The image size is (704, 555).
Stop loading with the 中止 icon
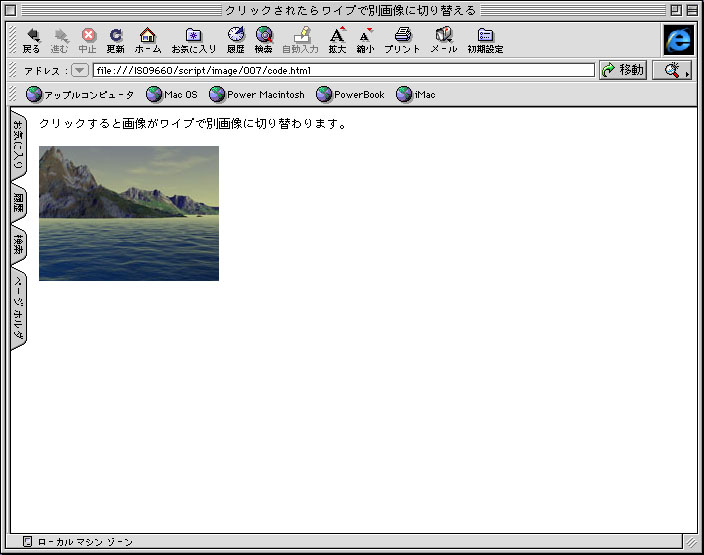(88, 40)
